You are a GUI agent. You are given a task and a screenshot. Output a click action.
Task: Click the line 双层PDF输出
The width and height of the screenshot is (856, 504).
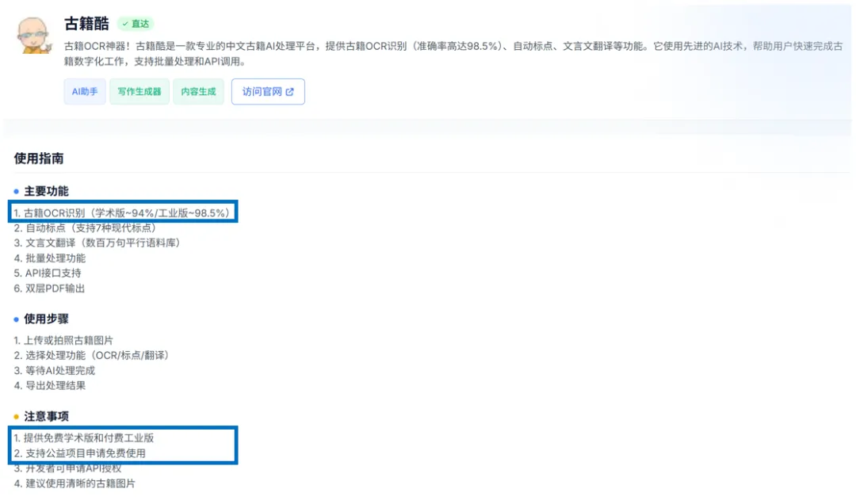pos(49,288)
